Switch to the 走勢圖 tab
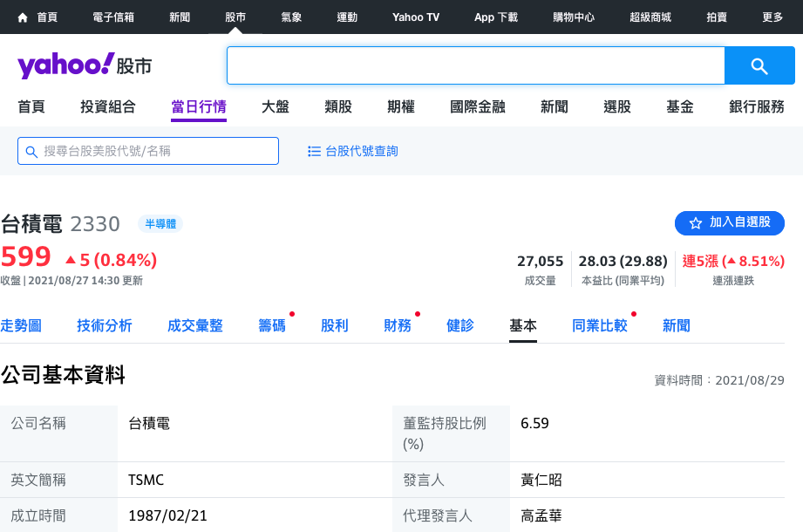 tap(21, 325)
